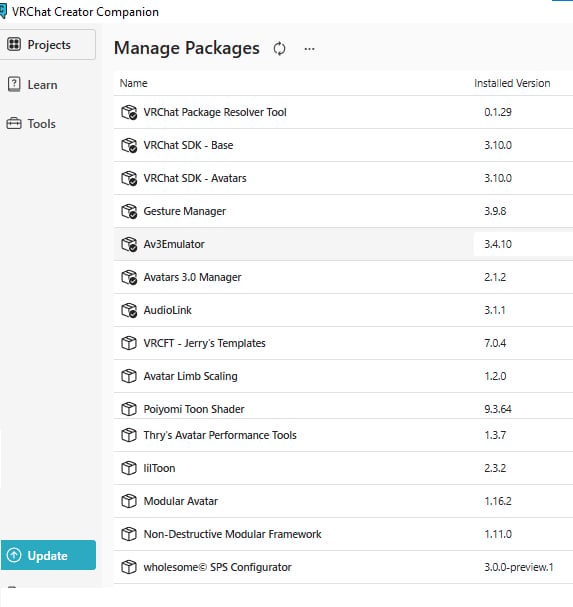The height and width of the screenshot is (607, 573).
Task: Open the Learn section in sidebar
Action: tap(42, 85)
